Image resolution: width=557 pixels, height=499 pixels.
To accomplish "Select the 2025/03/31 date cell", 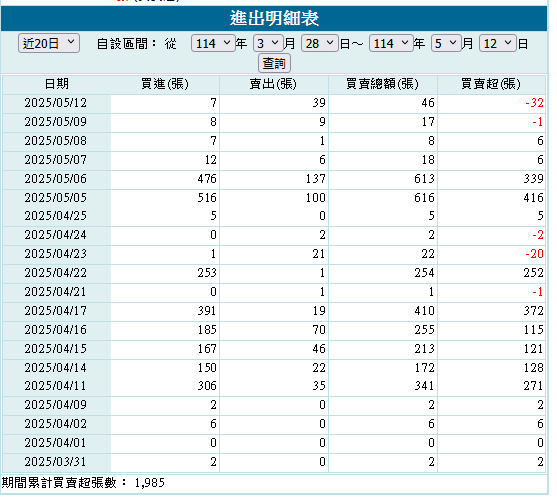I will click(x=56, y=462).
